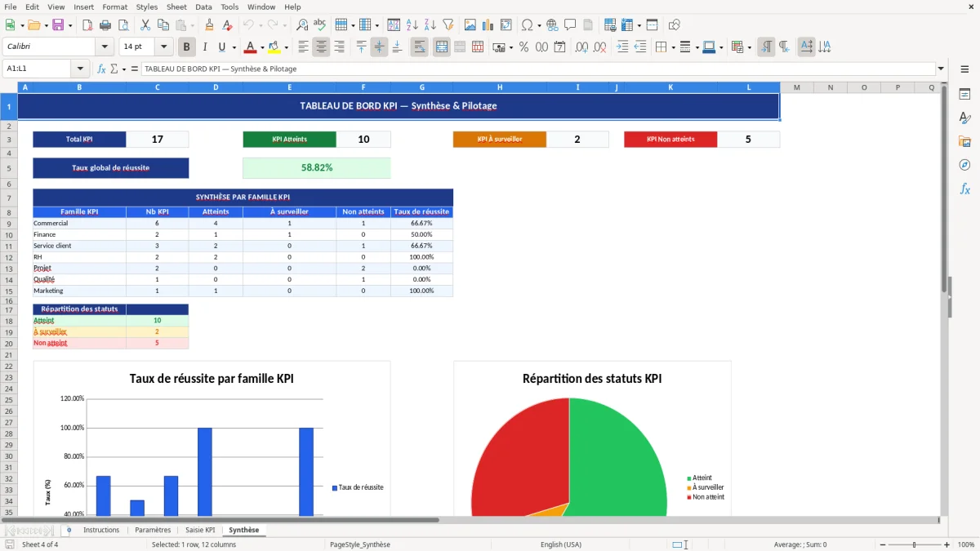This screenshot has width=980, height=551.
Task: Toggle Align Left
Action: point(303,47)
